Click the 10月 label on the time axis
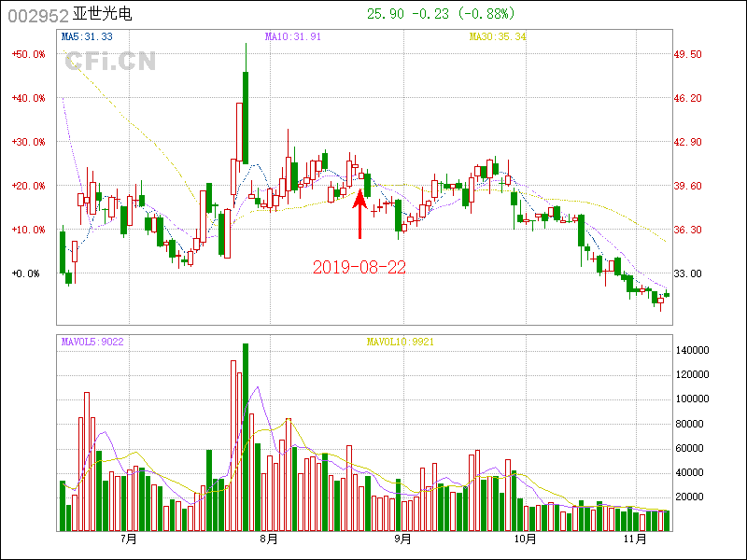The width and height of the screenshot is (747, 560). pyautogui.click(x=526, y=539)
